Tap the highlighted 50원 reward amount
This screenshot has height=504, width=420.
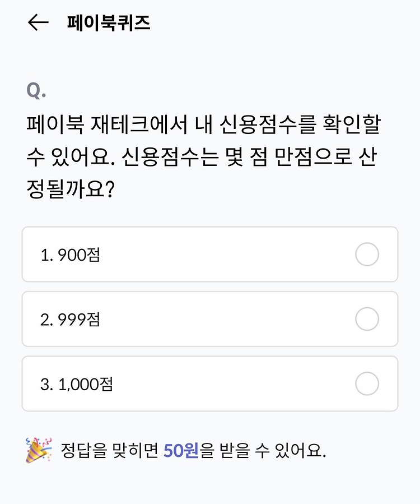click(x=181, y=450)
